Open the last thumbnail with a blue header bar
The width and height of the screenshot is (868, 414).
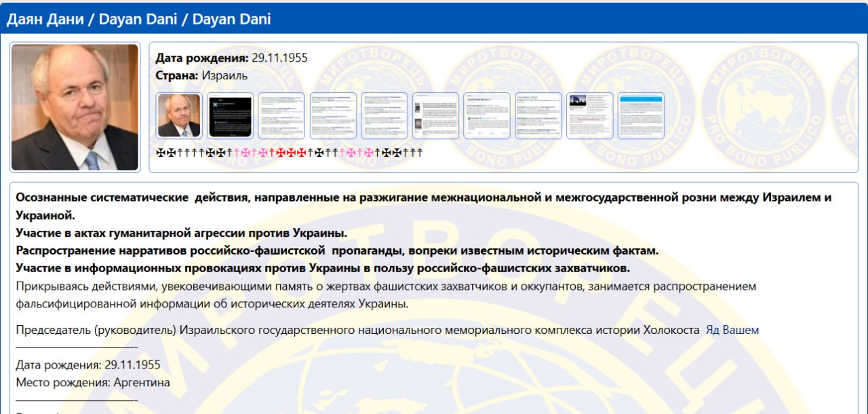642,115
